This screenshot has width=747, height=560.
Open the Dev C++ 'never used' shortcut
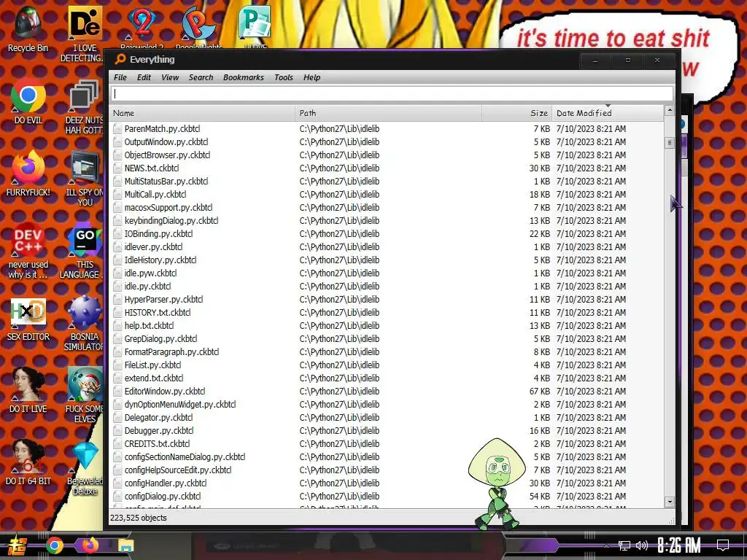tap(28, 251)
